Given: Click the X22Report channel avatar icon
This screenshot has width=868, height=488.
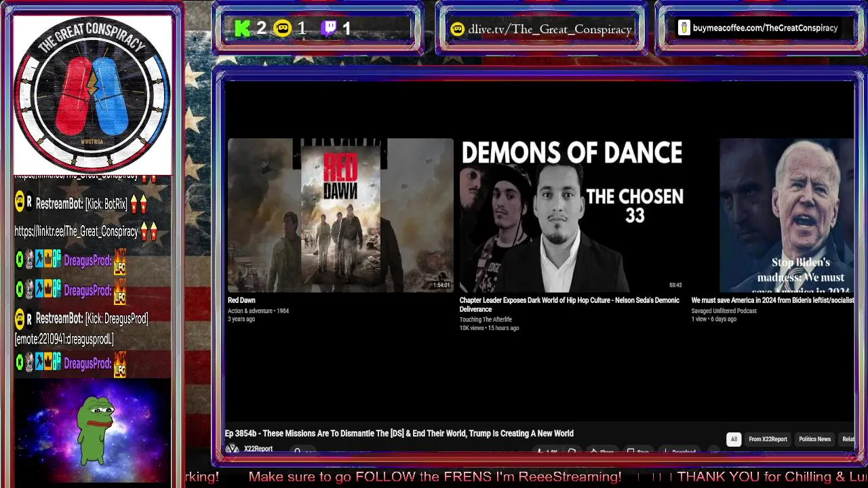Looking at the screenshot, I should pos(232,449).
